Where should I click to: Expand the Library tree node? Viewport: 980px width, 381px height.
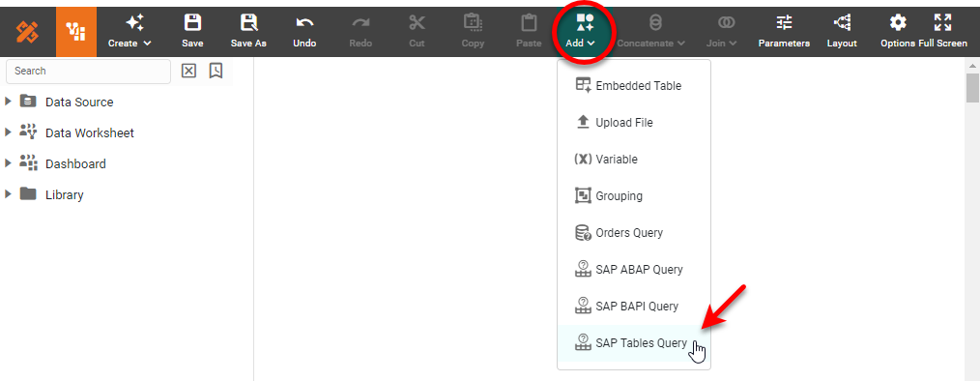[x=8, y=194]
